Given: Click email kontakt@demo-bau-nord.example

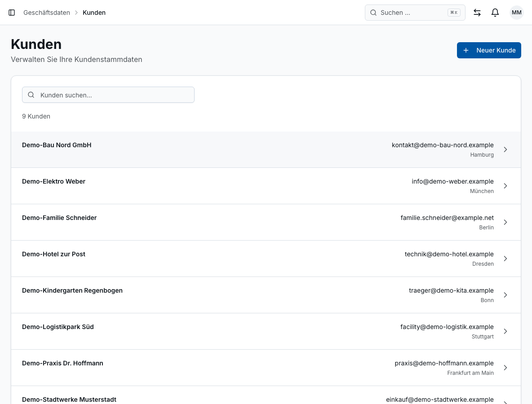Looking at the screenshot, I should 443,145.
